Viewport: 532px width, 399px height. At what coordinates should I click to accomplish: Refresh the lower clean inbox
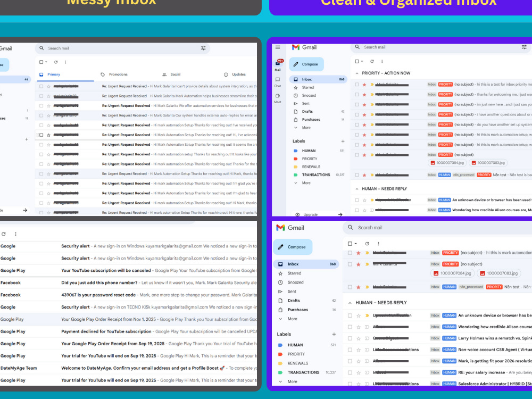(367, 244)
